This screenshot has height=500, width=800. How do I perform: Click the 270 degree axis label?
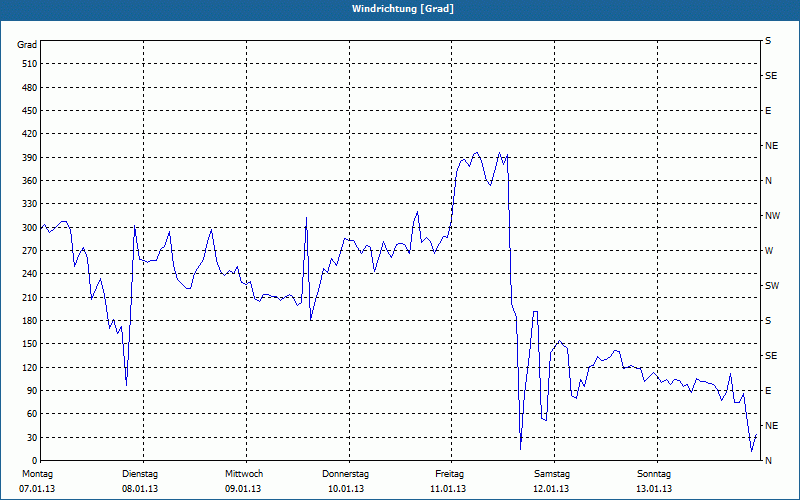[x=29, y=251]
